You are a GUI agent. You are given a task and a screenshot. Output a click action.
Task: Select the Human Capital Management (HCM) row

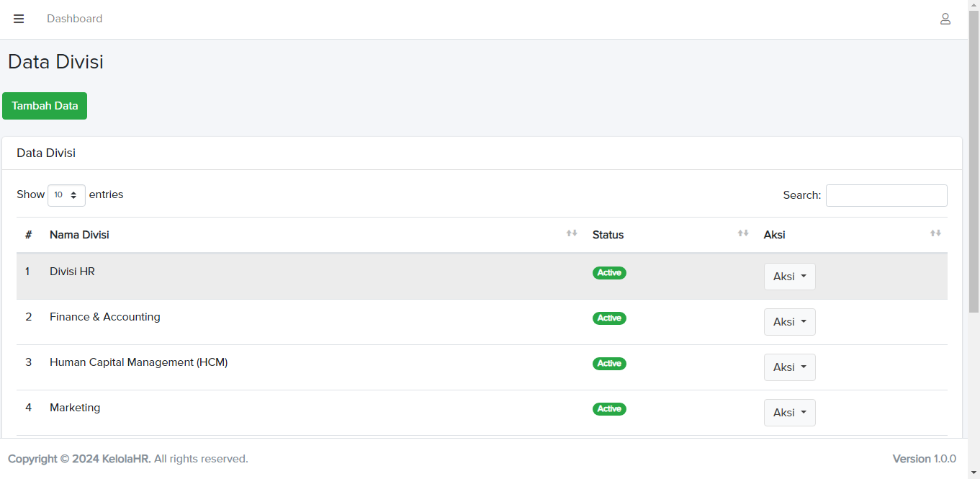[x=138, y=362]
